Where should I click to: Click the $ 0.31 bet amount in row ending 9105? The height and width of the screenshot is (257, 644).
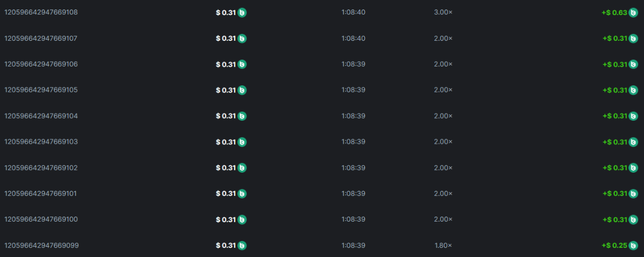pyautogui.click(x=226, y=90)
